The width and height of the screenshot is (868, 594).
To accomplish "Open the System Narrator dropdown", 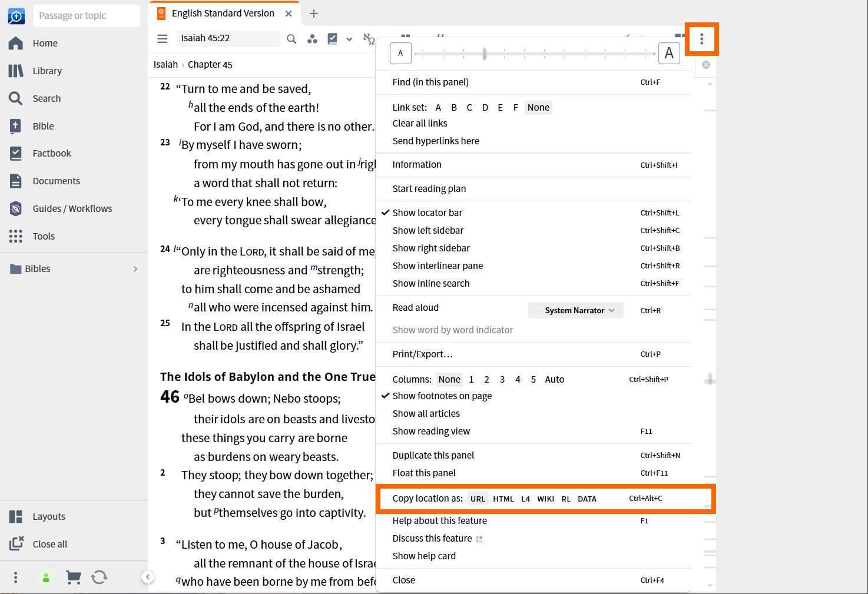I will (575, 310).
